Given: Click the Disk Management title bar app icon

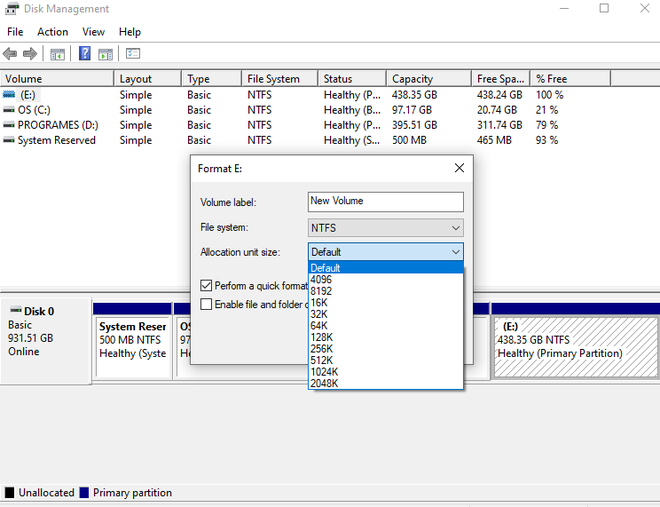Looking at the screenshot, I should coord(12,9).
